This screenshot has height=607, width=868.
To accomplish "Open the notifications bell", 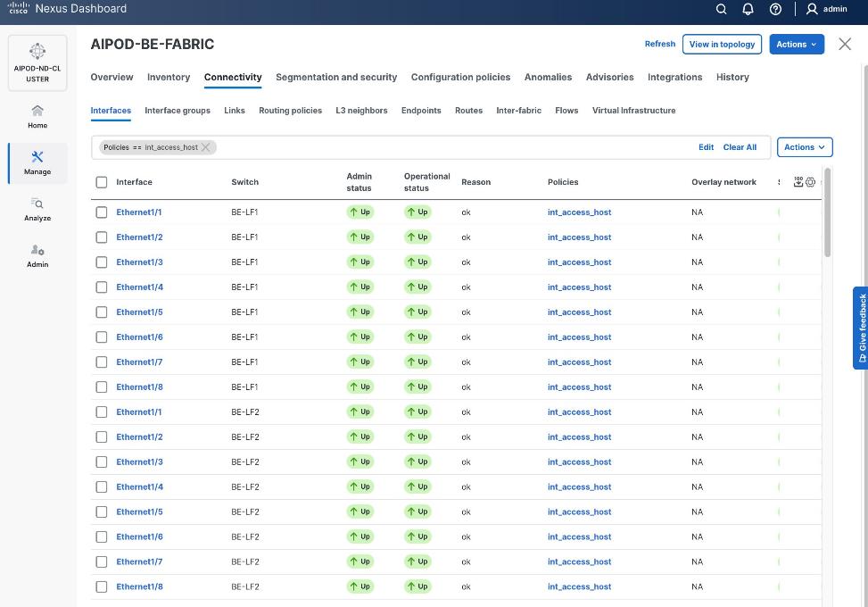I will pyautogui.click(x=748, y=9).
